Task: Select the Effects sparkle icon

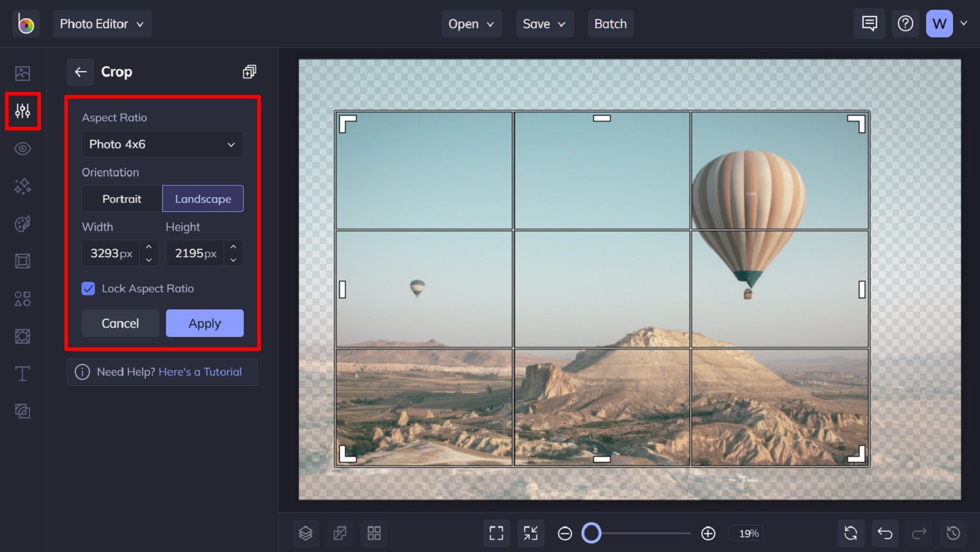Action: click(x=23, y=186)
